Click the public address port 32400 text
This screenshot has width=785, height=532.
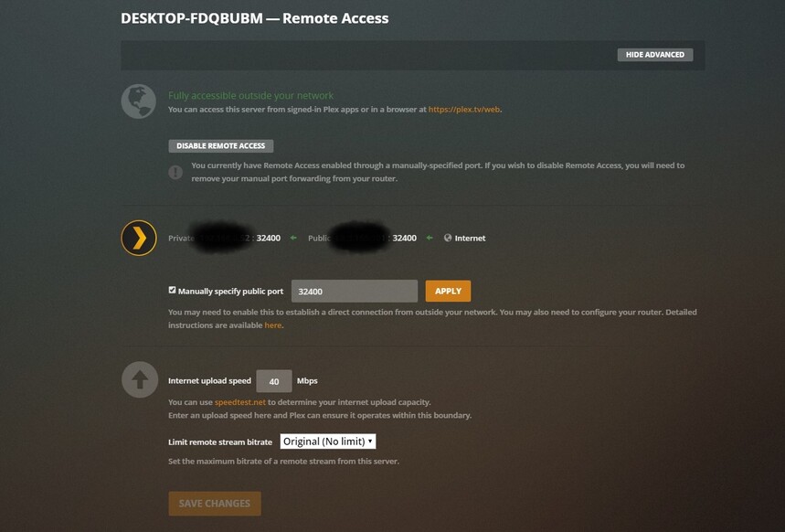pyautogui.click(x=405, y=238)
